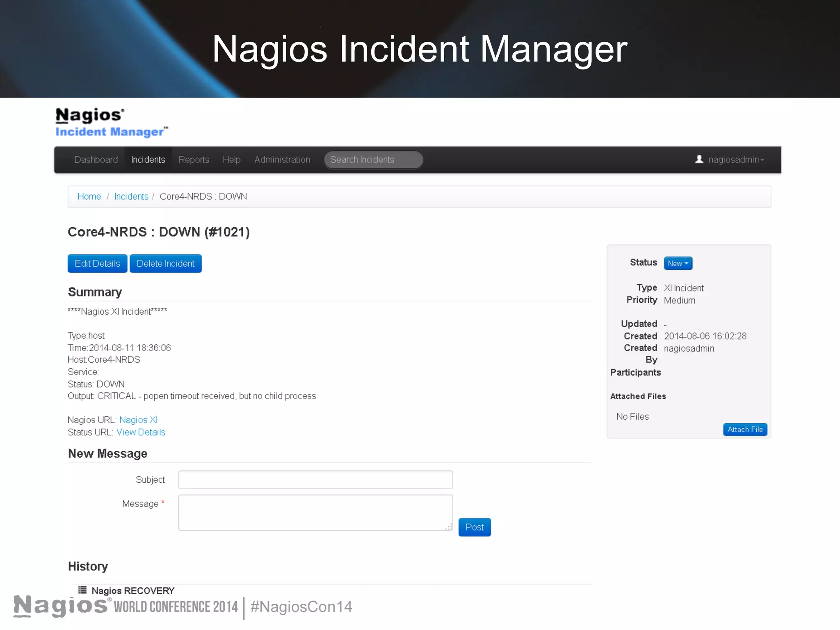
Task: Click the created-by value nagiosadmin
Action: pyautogui.click(x=689, y=349)
